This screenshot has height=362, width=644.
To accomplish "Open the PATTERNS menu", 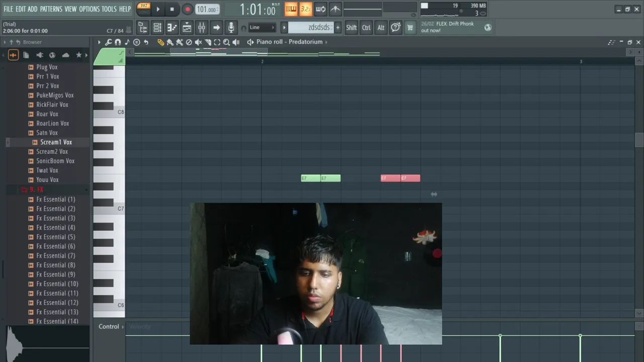I will (51, 9).
